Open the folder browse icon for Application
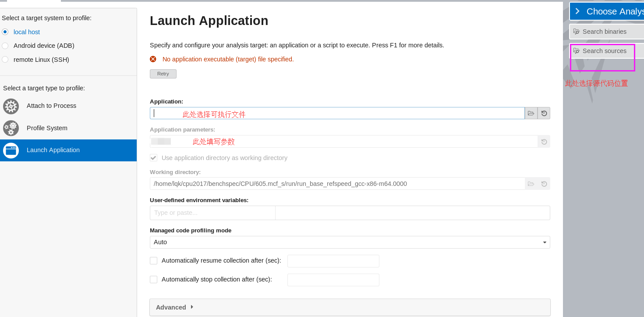The width and height of the screenshot is (644, 317). [x=531, y=113]
